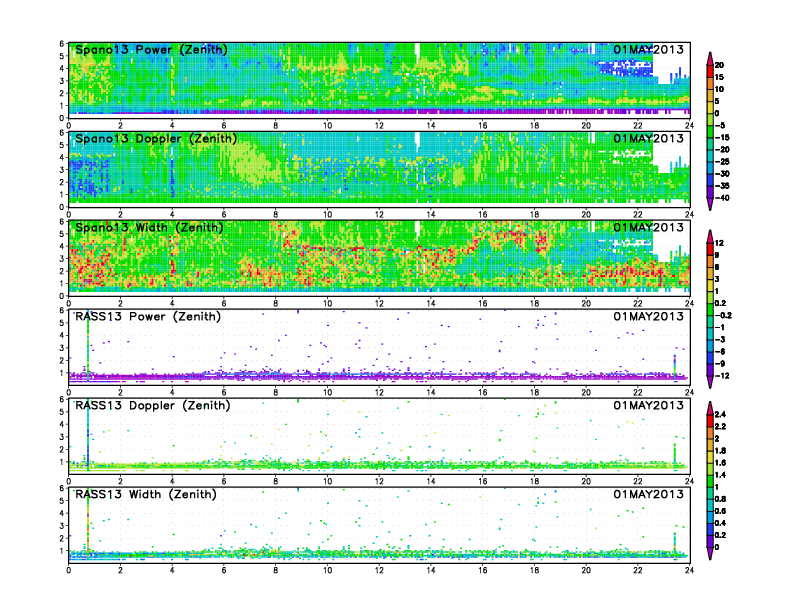Click the '1.4' label on the bottom color bar
The image size is (792, 612).
(721, 475)
